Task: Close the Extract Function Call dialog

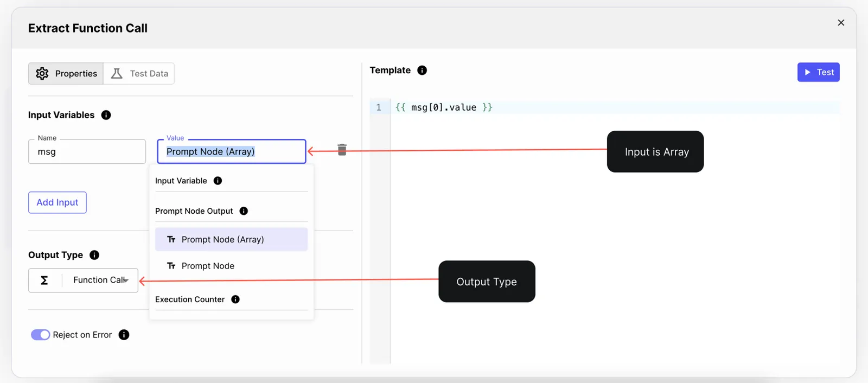Action: (x=841, y=23)
